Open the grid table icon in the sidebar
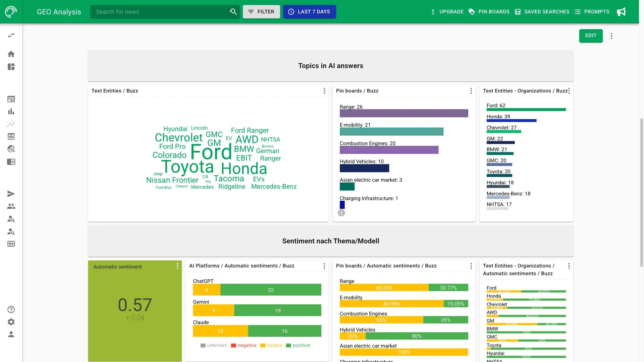This screenshot has width=644, height=362. [x=11, y=244]
